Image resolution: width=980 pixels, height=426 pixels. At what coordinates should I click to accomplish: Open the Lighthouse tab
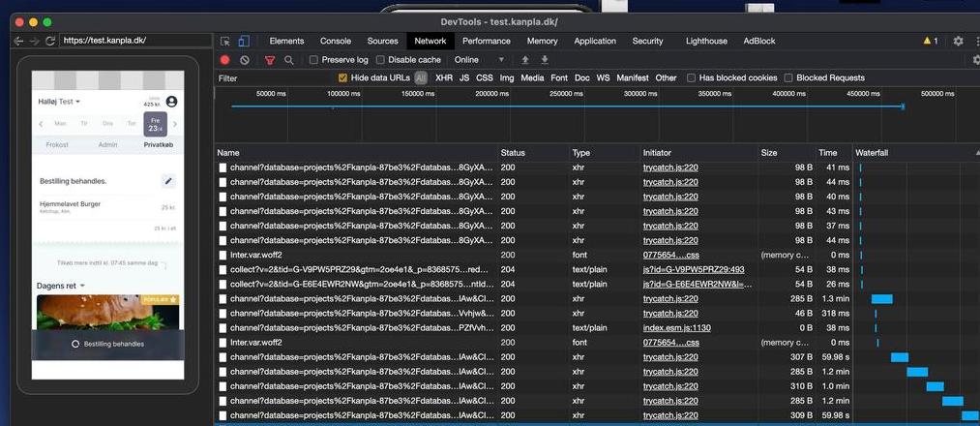(706, 42)
